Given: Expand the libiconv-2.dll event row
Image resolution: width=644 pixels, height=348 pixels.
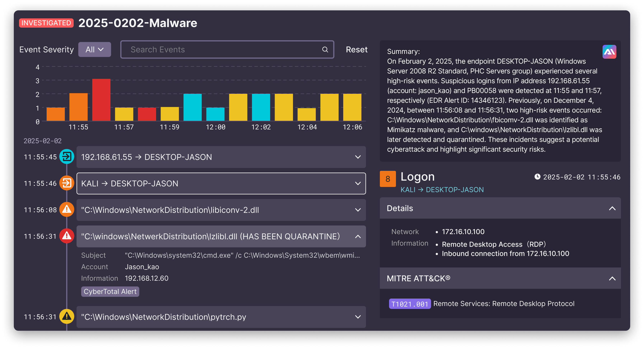Looking at the screenshot, I should pyautogui.click(x=358, y=210).
